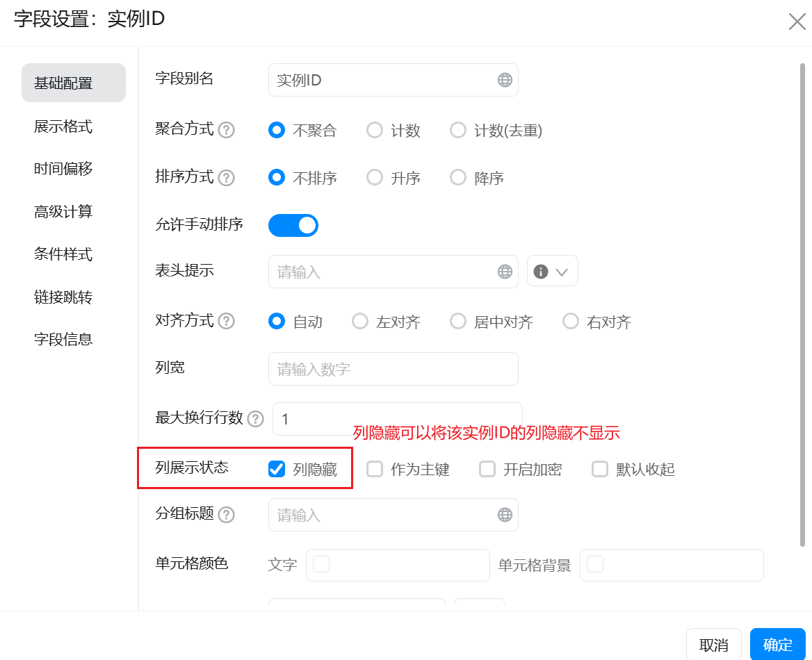This screenshot has height=660, width=812.
Task: Click the 列宽 number input field
Action: [x=393, y=369]
